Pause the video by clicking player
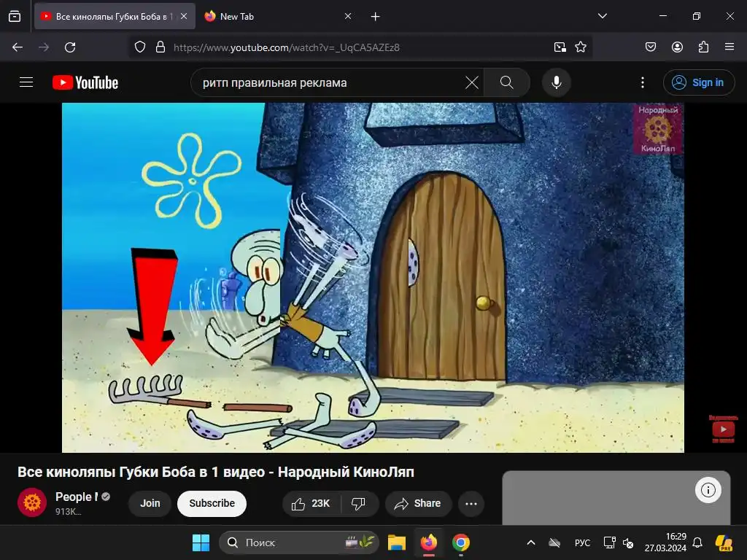Image resolution: width=747 pixels, height=560 pixels. [x=373, y=278]
